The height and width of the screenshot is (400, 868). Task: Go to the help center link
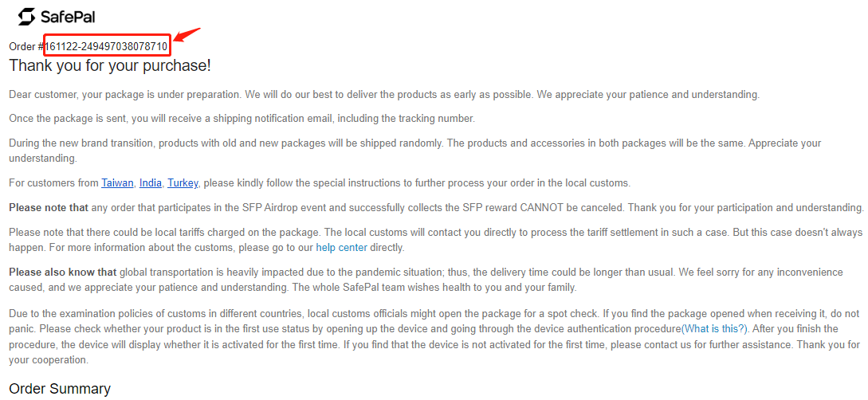click(x=342, y=248)
